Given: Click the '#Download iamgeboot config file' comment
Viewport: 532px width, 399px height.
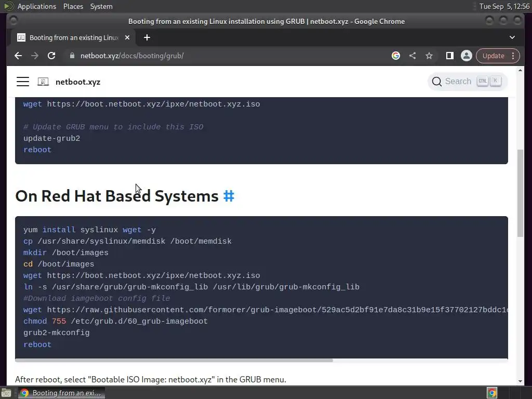Looking at the screenshot, I should (x=97, y=298).
